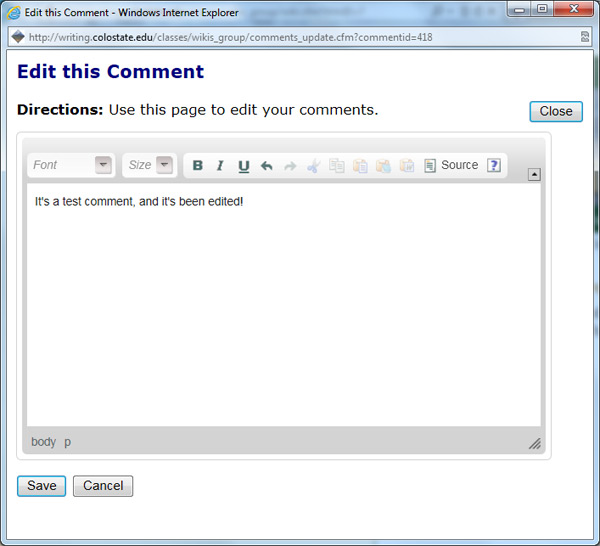Select the body element path item
Screen dimensions: 600x546
pyautogui.click(x=43, y=442)
